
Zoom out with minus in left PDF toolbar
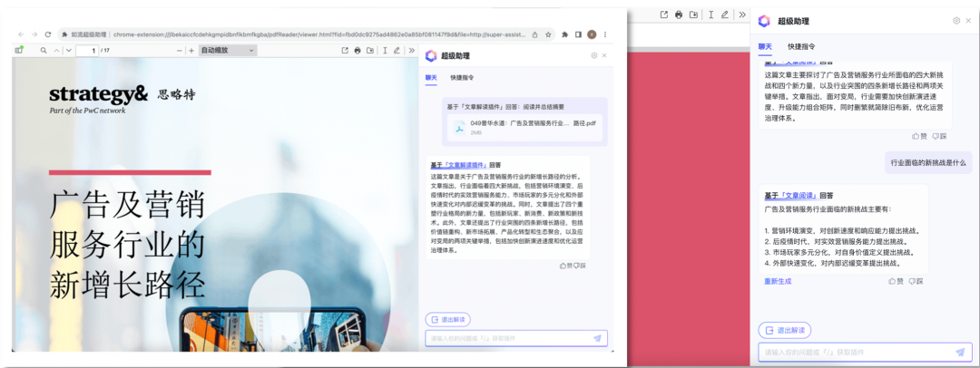[180, 50]
